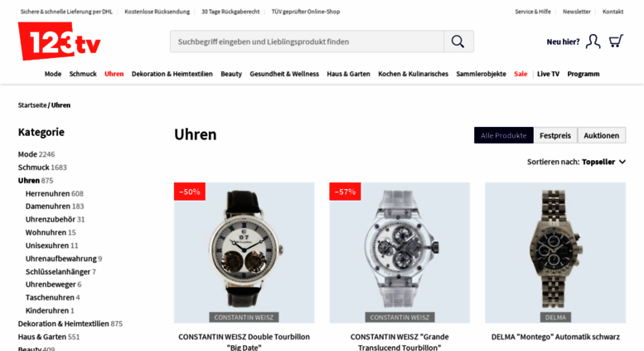
Task: Click the -50% discount badge
Action: point(190,192)
